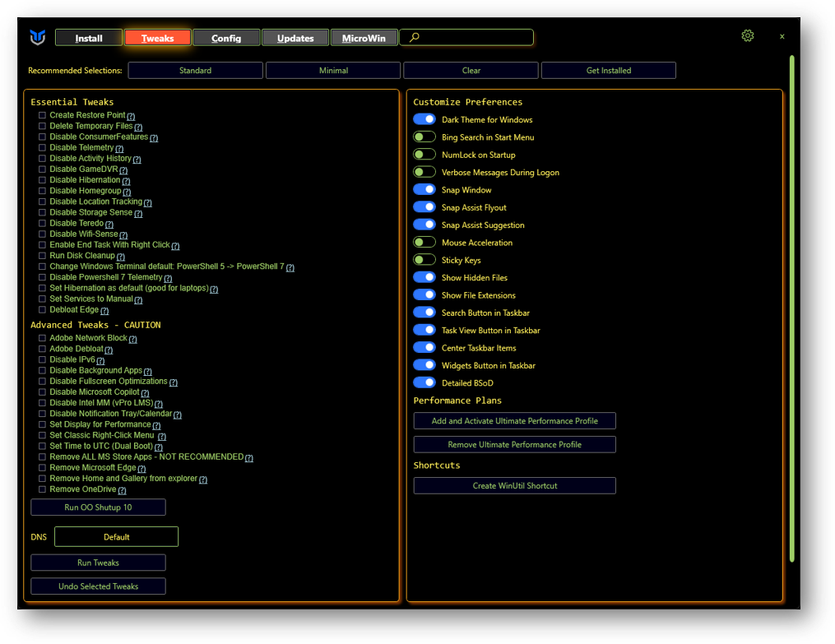Check Disable ConsumerFeatures checkbox
Image resolution: width=835 pixels, height=644 pixels.
coord(42,137)
